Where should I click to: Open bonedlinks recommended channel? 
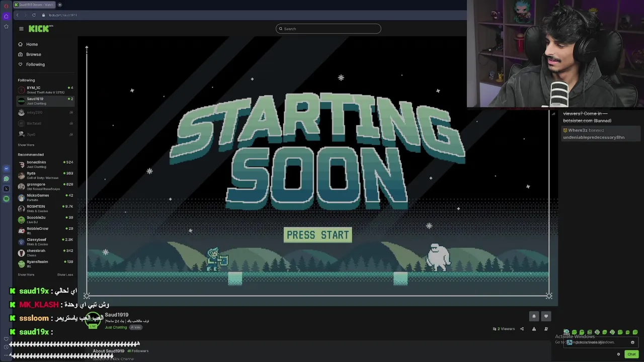point(45,164)
